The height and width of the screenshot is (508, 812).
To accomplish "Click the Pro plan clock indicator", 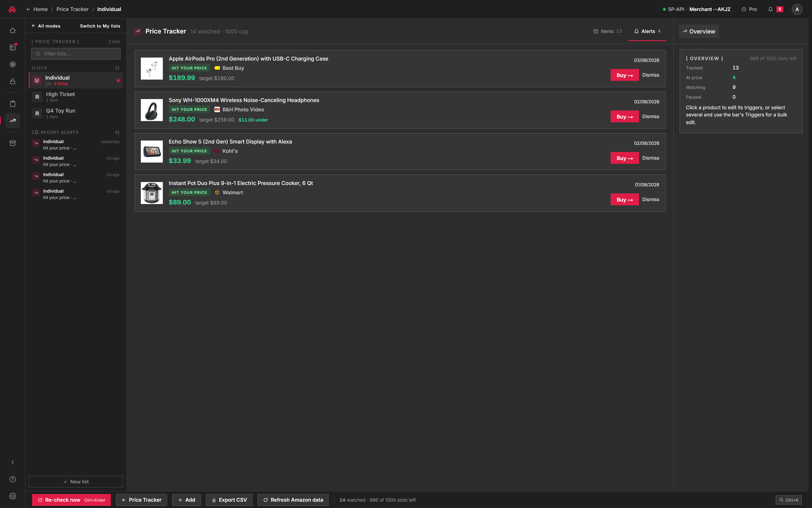I will (749, 9).
